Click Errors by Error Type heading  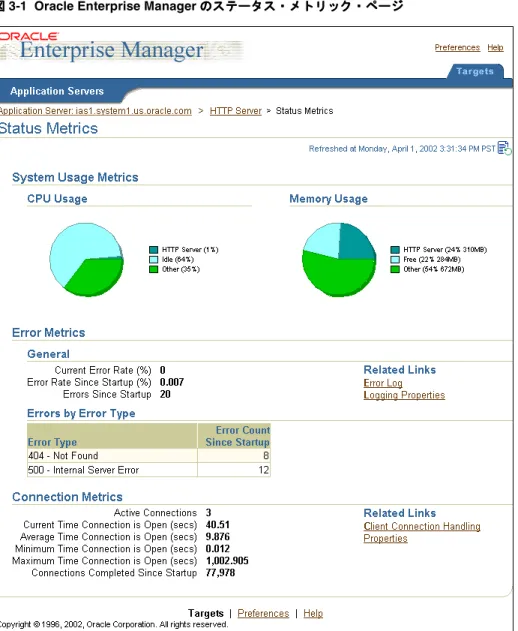81,413
